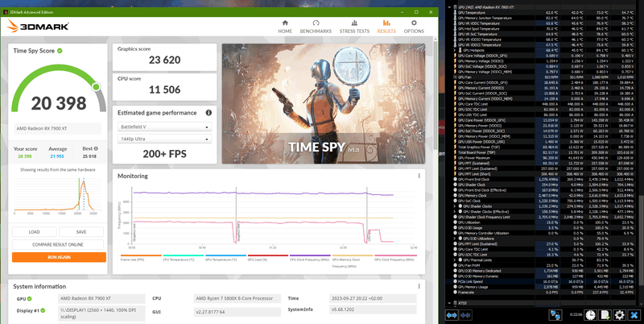Screen dimensions: 644x324
Task: Open the OPTIONS tab
Action: (414, 27)
